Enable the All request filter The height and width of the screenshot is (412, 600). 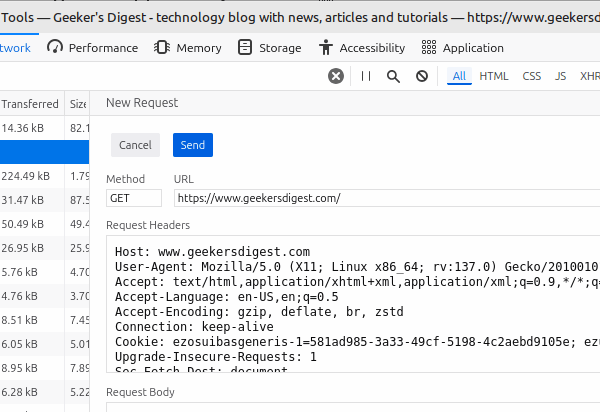pyautogui.click(x=459, y=76)
